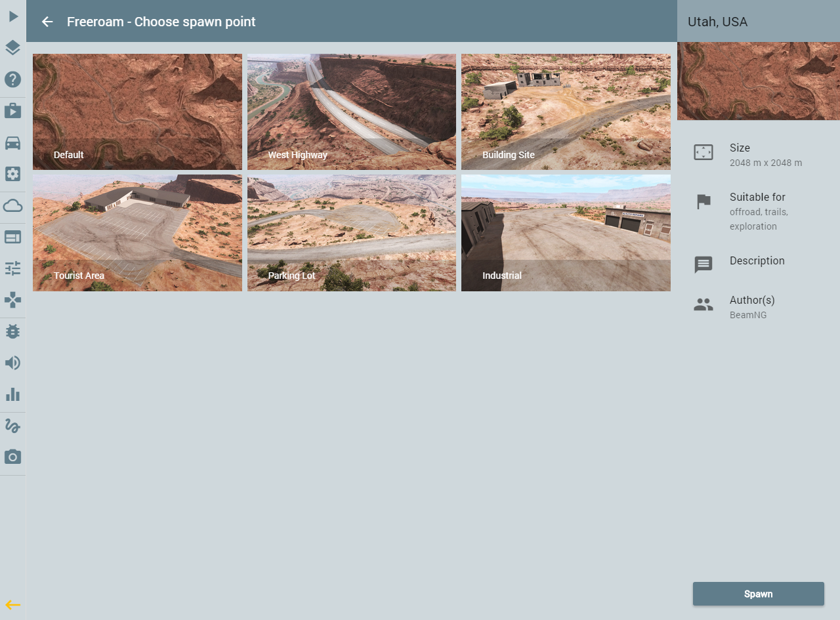Image resolution: width=840 pixels, height=620 pixels.
Task: Click the Play icon in the sidebar
Action: click(x=13, y=16)
